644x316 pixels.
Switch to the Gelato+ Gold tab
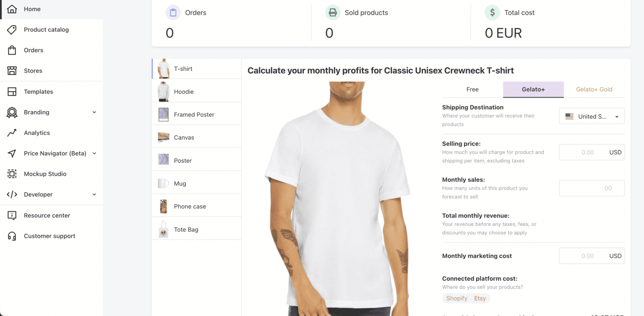[x=594, y=89]
